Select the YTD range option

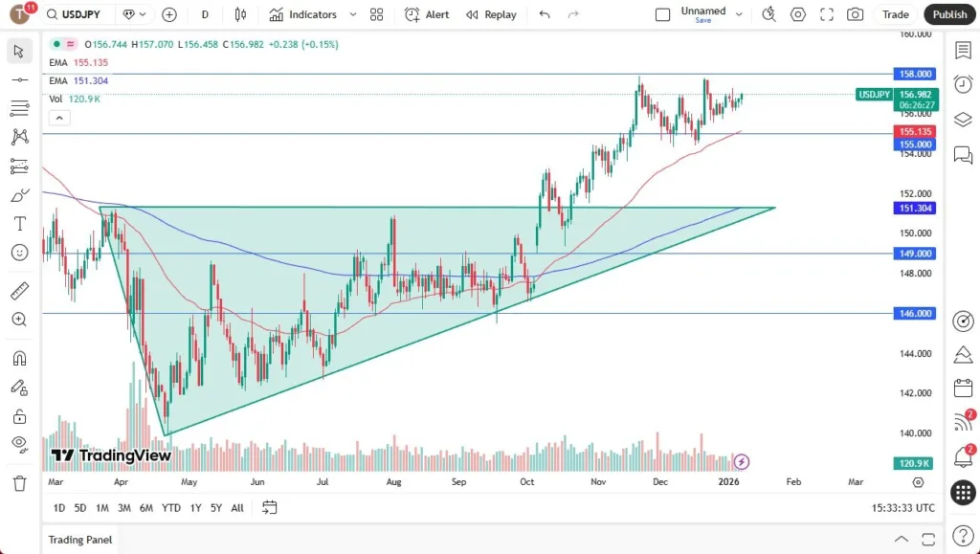(x=170, y=508)
